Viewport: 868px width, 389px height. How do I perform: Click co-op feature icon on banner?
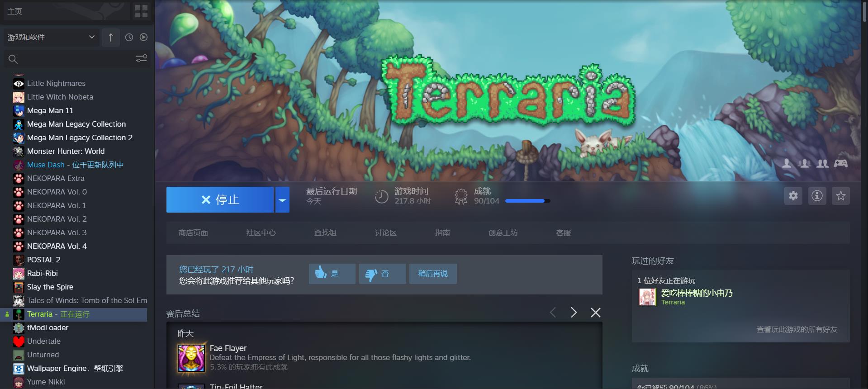click(805, 163)
